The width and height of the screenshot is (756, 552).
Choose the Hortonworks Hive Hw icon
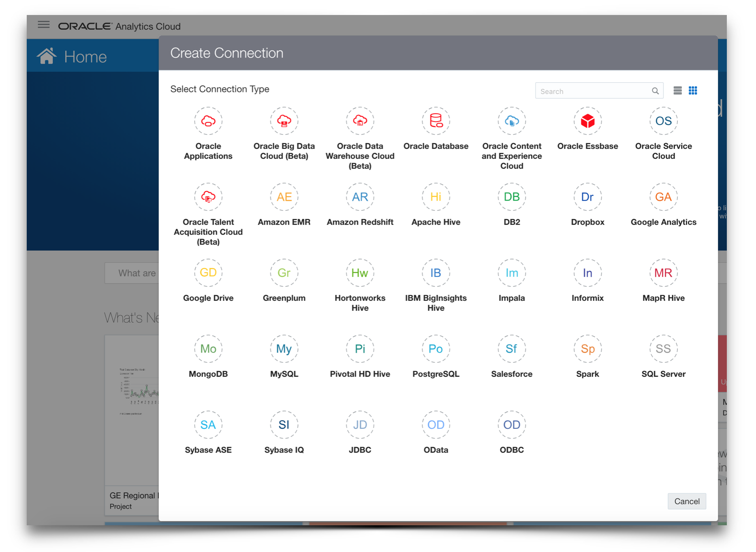[360, 273]
